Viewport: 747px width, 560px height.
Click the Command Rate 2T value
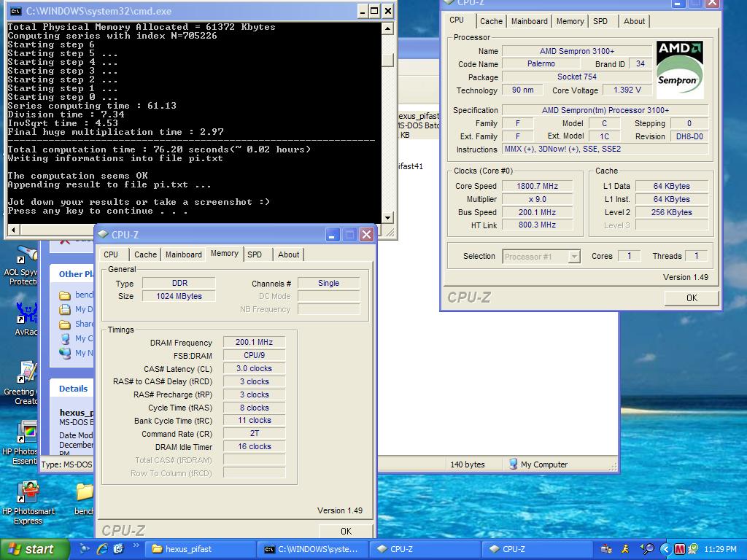point(254,433)
